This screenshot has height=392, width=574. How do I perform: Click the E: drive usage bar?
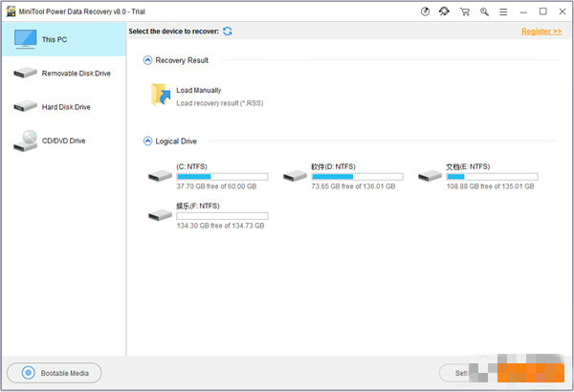[x=492, y=177]
